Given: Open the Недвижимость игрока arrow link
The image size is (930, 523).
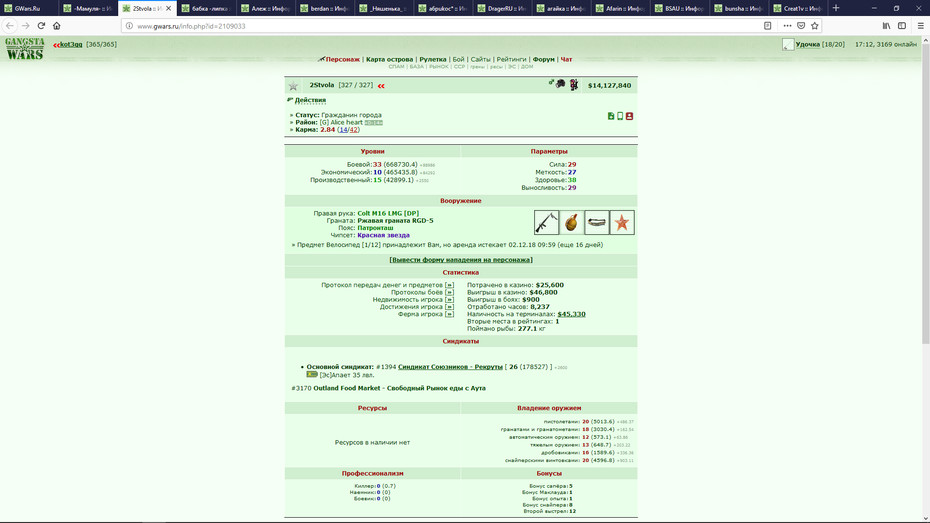Looking at the screenshot, I should coord(449,299).
